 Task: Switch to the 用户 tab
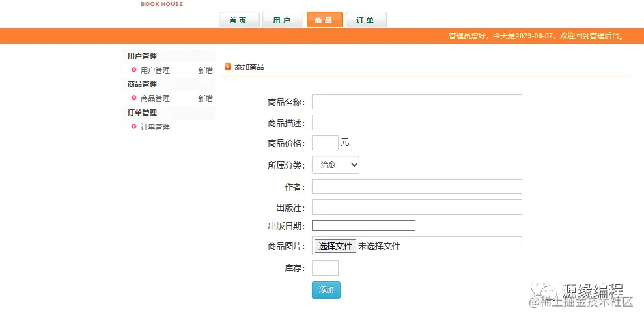(282, 20)
